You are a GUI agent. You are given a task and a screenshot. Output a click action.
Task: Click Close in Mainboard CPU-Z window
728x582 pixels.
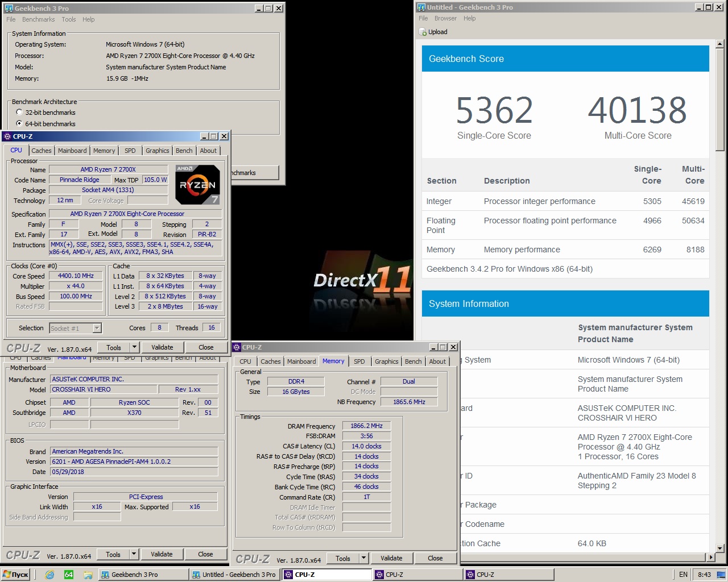[x=205, y=554]
